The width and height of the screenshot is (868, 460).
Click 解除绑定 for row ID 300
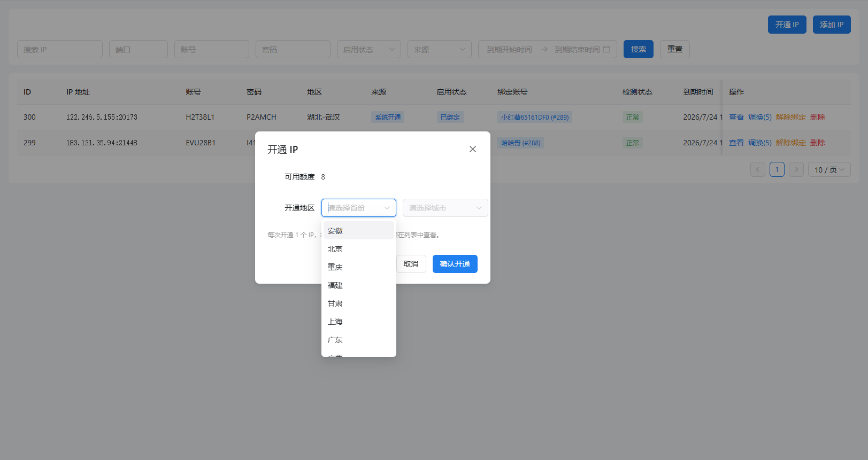[791, 117]
